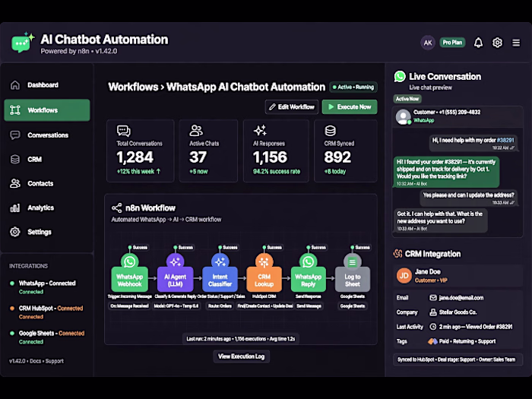The width and height of the screenshot is (532, 399).
Task: Open Analytics in sidebar
Action: click(47, 207)
